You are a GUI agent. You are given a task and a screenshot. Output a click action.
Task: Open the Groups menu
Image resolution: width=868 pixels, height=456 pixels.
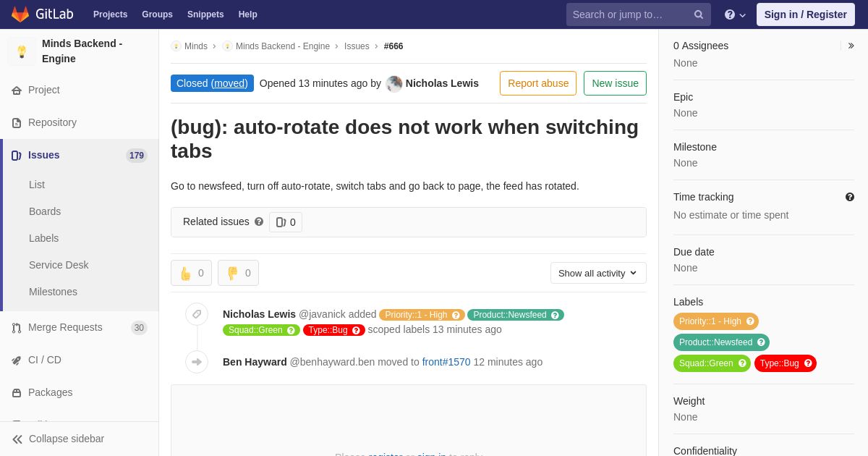coord(157,14)
